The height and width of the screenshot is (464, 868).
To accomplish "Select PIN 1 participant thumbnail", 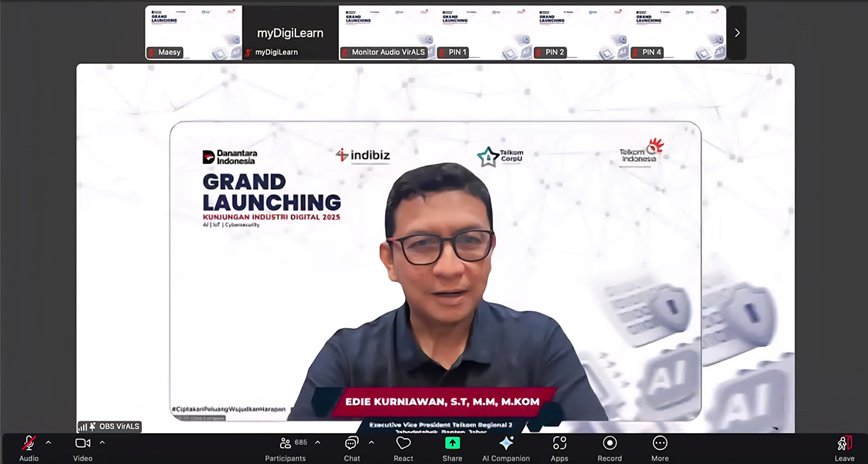I will (484, 32).
